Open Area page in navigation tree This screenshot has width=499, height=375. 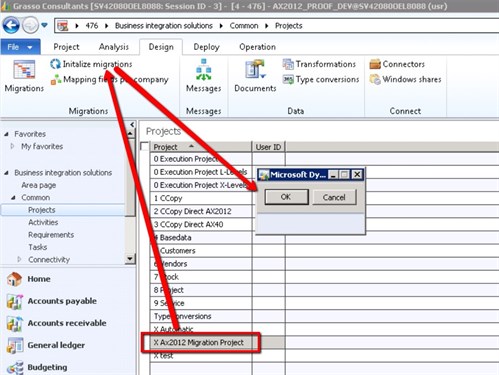click(x=39, y=185)
